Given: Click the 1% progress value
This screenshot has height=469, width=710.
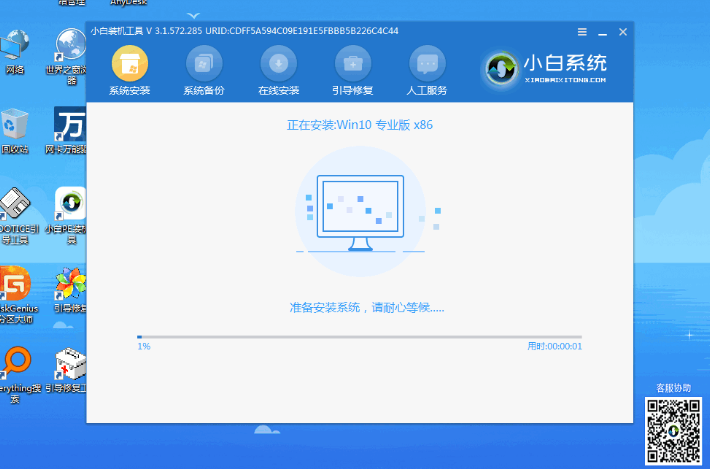Looking at the screenshot, I should (x=144, y=346).
